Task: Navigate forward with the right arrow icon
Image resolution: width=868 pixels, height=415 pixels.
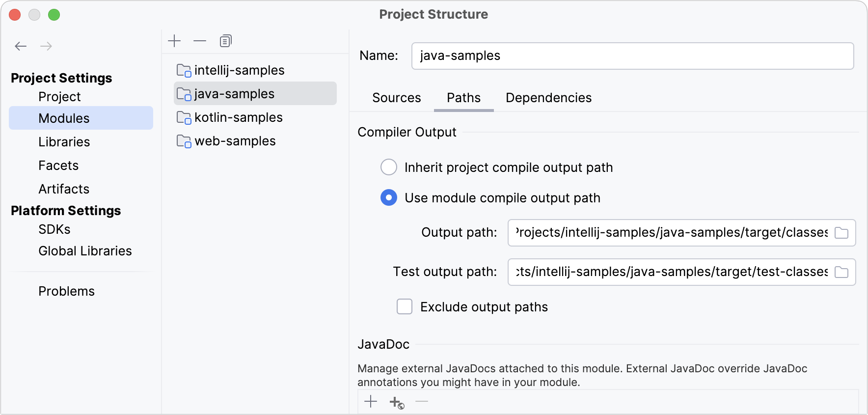Action: point(46,46)
